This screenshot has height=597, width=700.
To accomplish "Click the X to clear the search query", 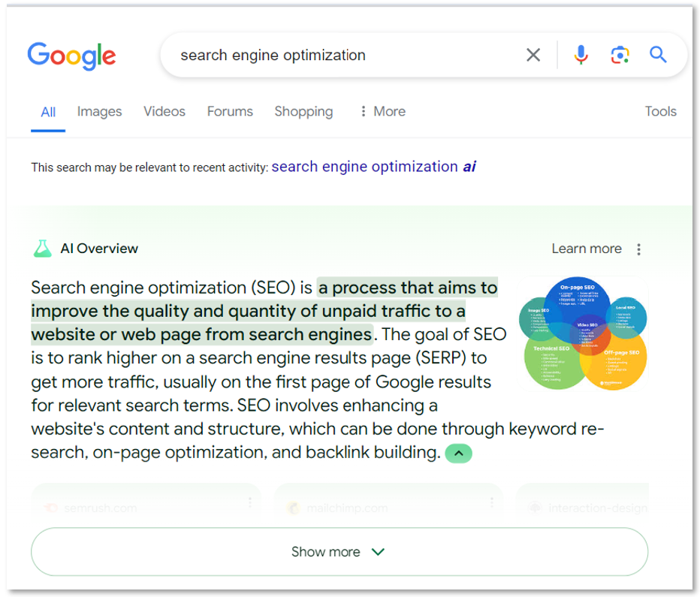I will [533, 54].
